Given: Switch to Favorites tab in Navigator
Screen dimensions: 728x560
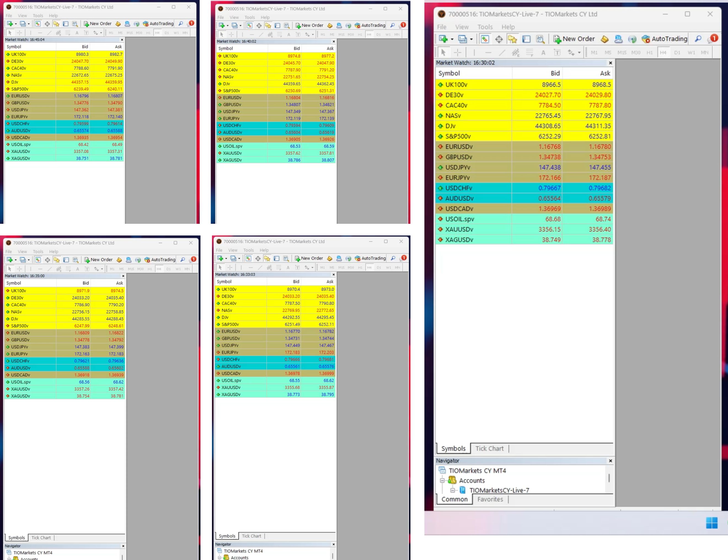Looking at the screenshot, I should click(490, 499).
